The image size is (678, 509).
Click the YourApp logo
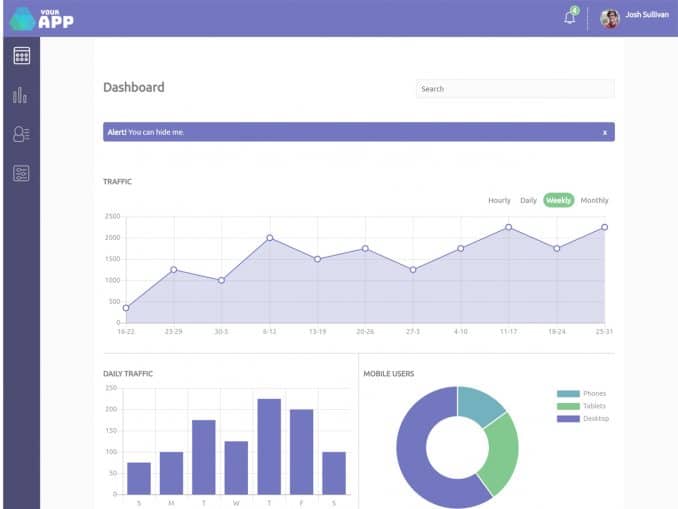coord(42,19)
